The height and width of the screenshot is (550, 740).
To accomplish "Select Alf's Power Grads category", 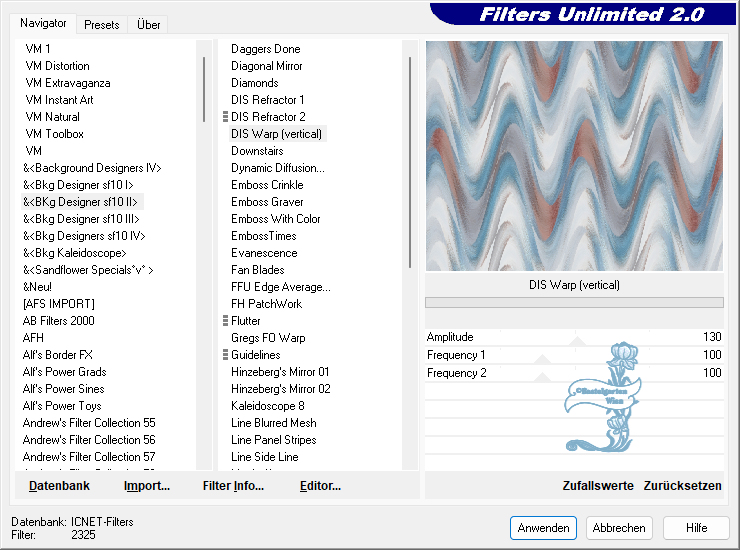I will 64,372.
